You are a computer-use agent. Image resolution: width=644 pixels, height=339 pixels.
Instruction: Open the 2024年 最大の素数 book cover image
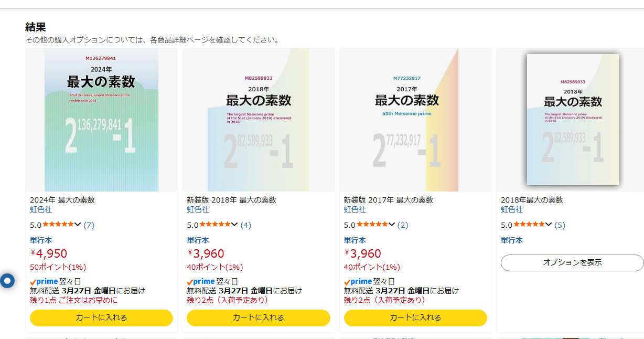tap(101, 120)
